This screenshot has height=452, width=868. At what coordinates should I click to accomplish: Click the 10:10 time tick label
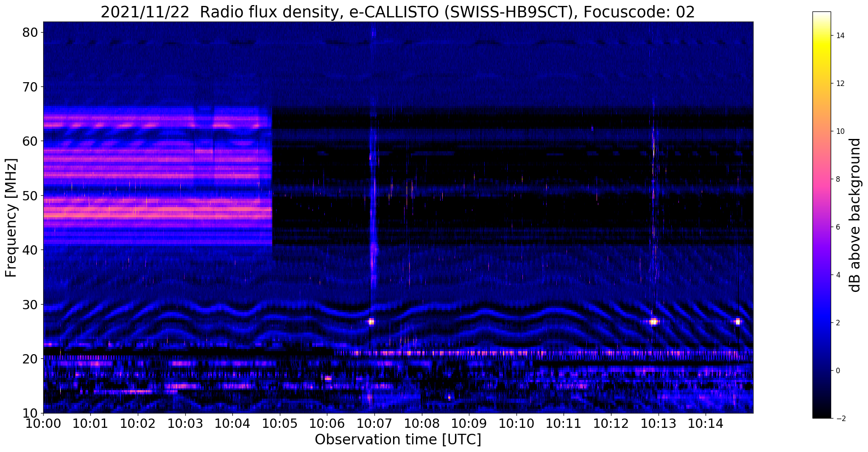tap(516, 424)
